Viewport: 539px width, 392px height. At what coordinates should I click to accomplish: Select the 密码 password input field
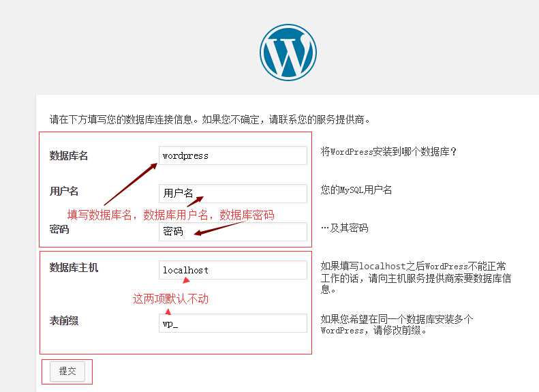click(233, 231)
